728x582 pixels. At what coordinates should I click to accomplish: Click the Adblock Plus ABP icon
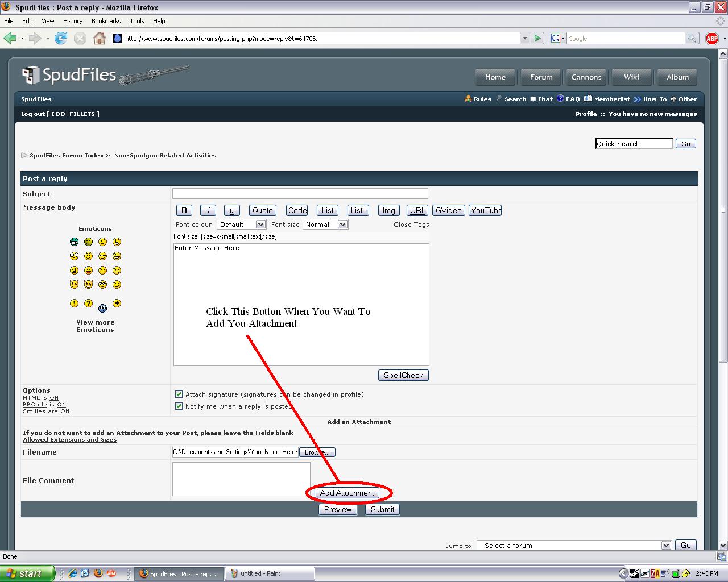(712, 38)
